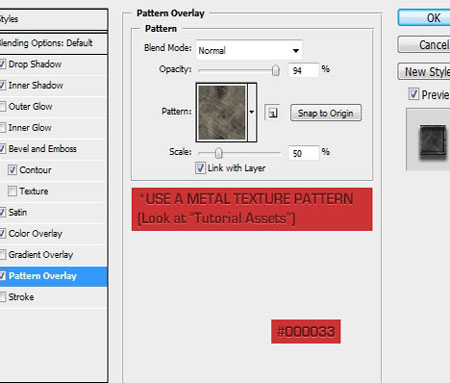Open the pattern picker arrow
450x383 pixels.
click(x=252, y=112)
